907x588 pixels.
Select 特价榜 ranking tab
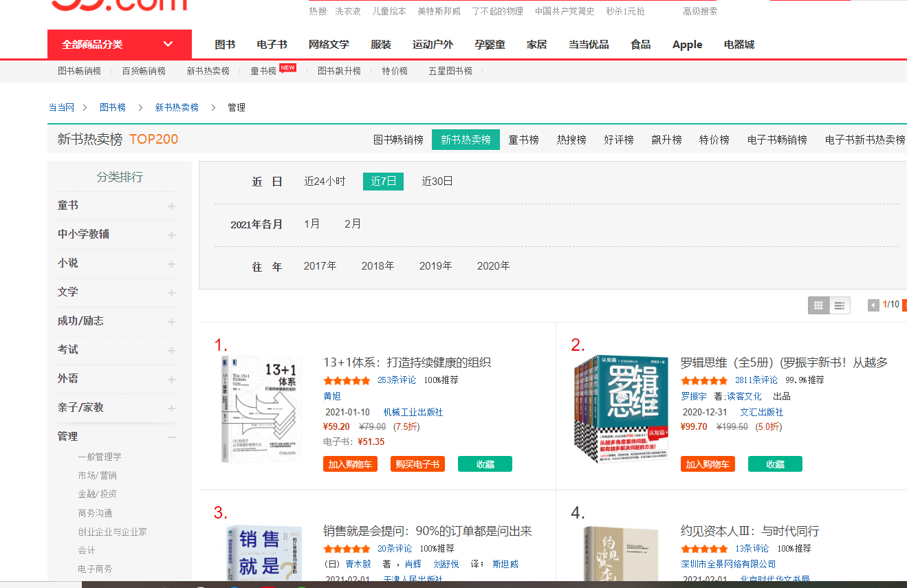pyautogui.click(x=714, y=140)
